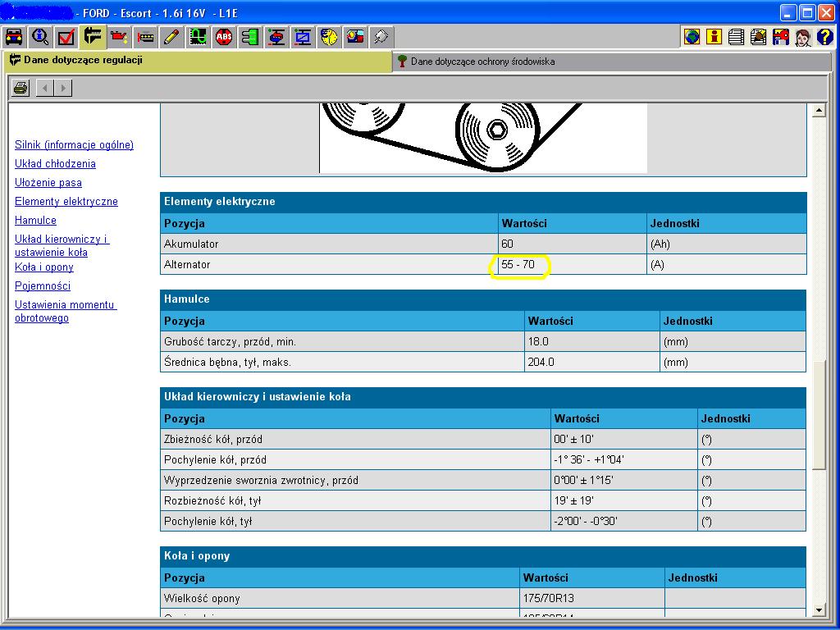Click the back navigation arrow button
This screenshot has width=840, height=630.
[46, 88]
